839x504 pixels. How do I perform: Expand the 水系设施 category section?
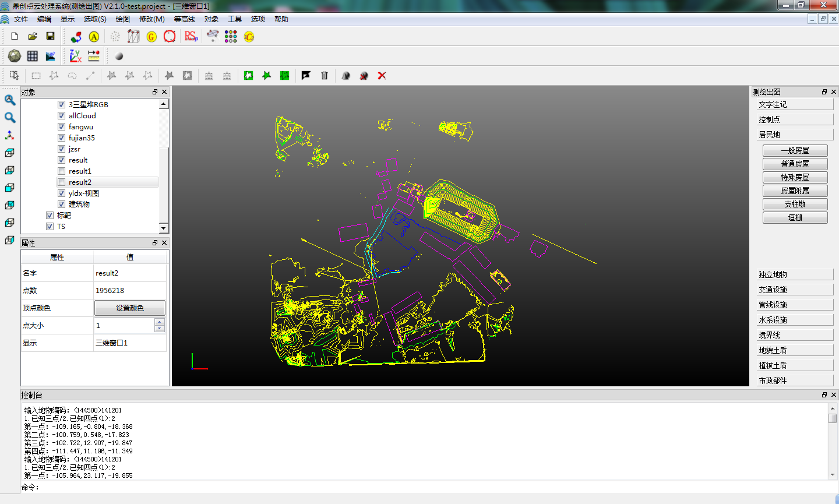795,320
